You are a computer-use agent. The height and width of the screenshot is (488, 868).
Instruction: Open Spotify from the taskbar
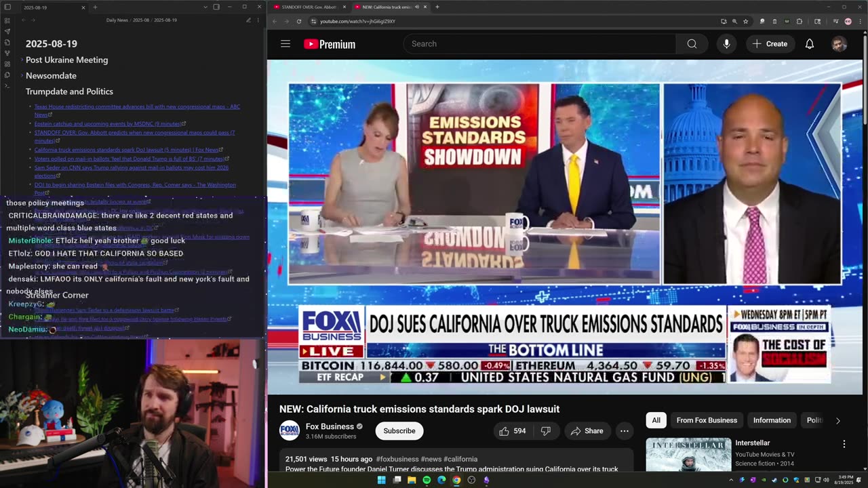tap(427, 480)
